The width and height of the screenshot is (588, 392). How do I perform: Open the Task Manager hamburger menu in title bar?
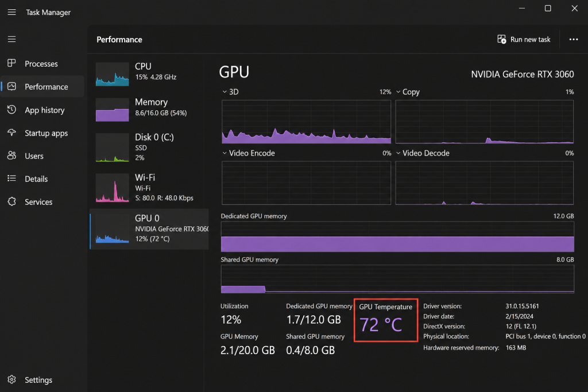pos(11,12)
